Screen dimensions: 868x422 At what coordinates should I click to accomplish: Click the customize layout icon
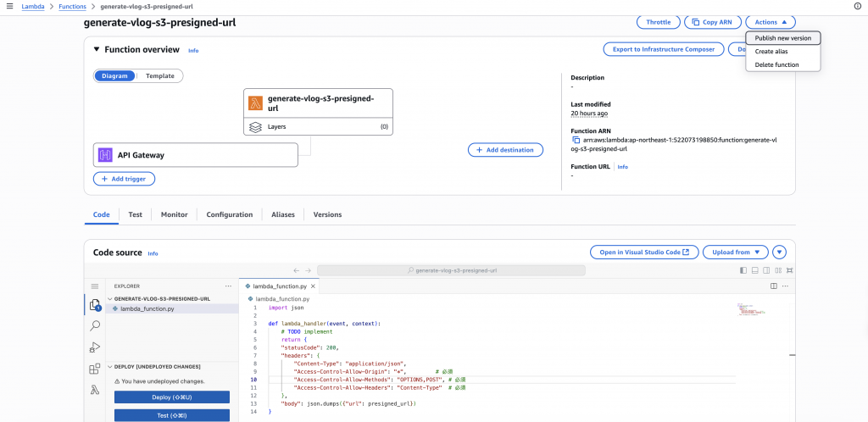coord(778,270)
